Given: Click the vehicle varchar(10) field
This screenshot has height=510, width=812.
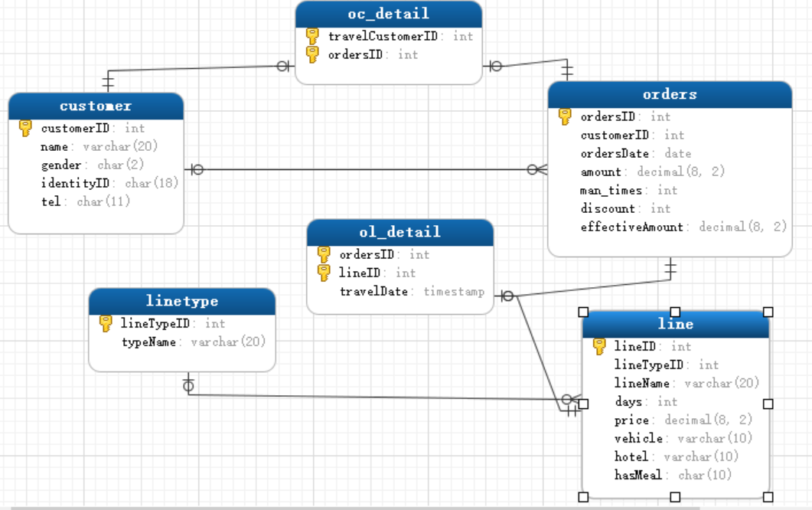Looking at the screenshot, I should pyautogui.click(x=683, y=439).
